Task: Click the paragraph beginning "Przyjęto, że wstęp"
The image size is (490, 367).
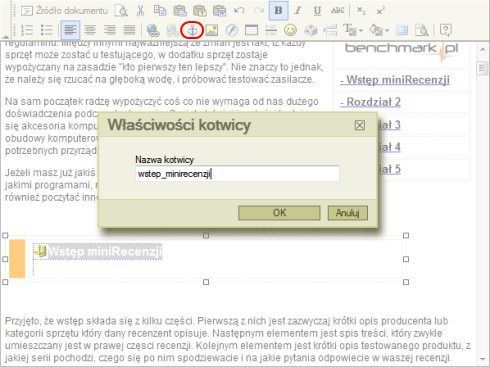Action: click(237, 339)
